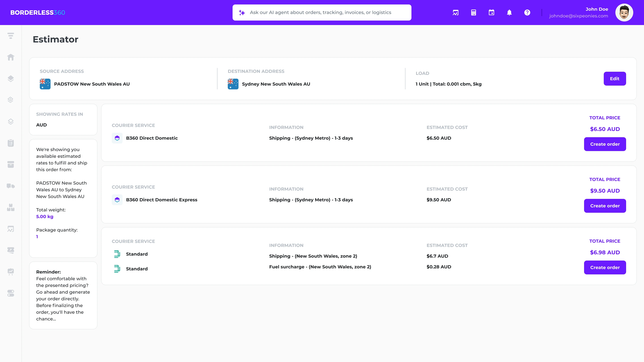This screenshot has height=362, width=644.
Task: Click the presentation chart sidebar icon
Action: 11,271
